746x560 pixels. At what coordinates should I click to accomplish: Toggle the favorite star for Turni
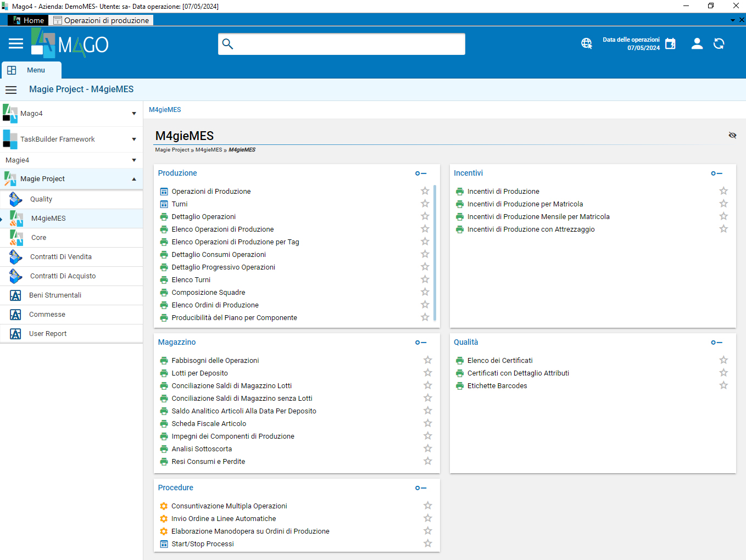(x=425, y=204)
